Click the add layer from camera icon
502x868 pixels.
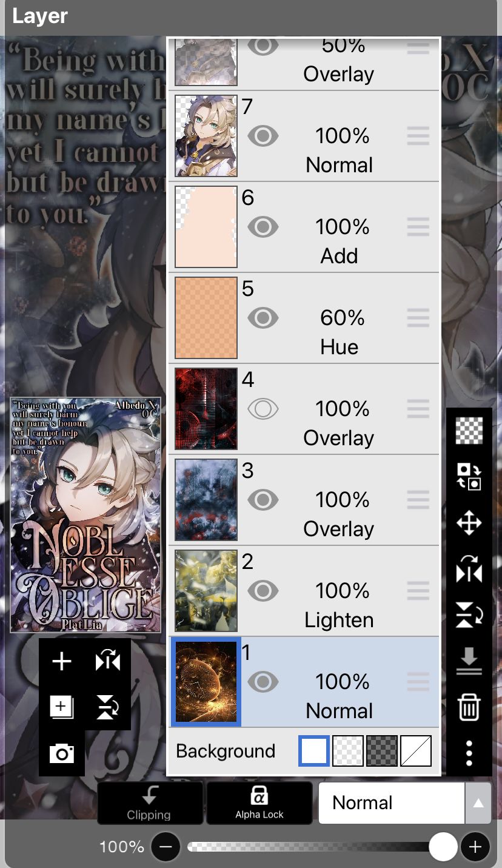click(62, 753)
